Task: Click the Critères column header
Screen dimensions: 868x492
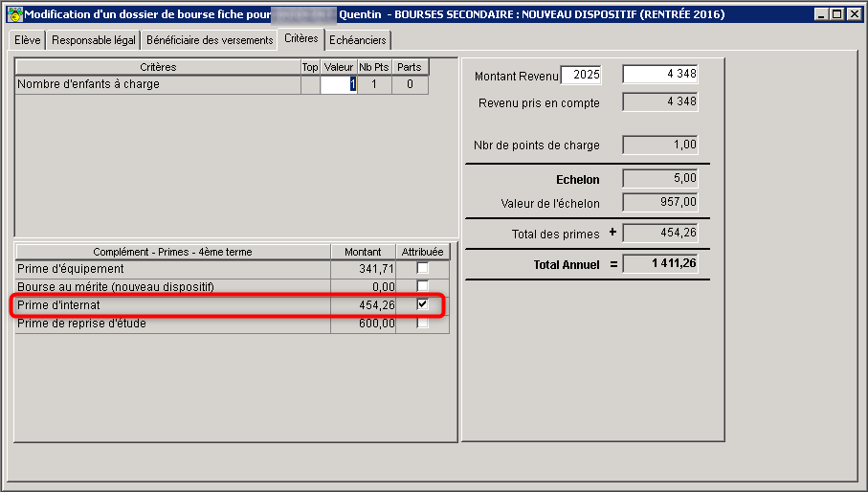Action: [x=158, y=67]
